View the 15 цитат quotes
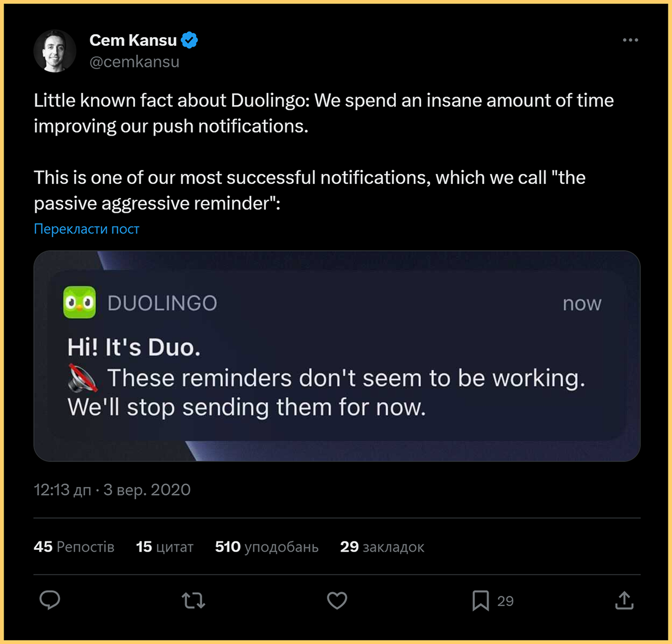 (164, 547)
